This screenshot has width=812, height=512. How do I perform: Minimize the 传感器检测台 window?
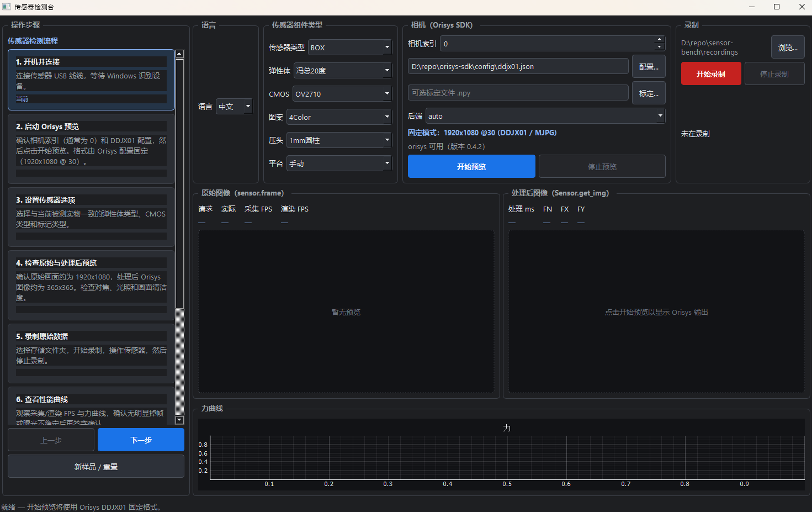point(752,7)
